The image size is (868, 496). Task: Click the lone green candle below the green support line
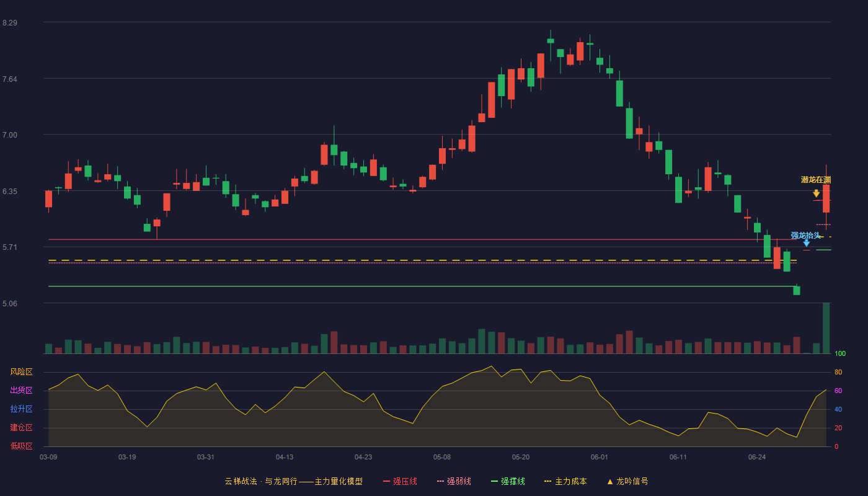[797, 290]
